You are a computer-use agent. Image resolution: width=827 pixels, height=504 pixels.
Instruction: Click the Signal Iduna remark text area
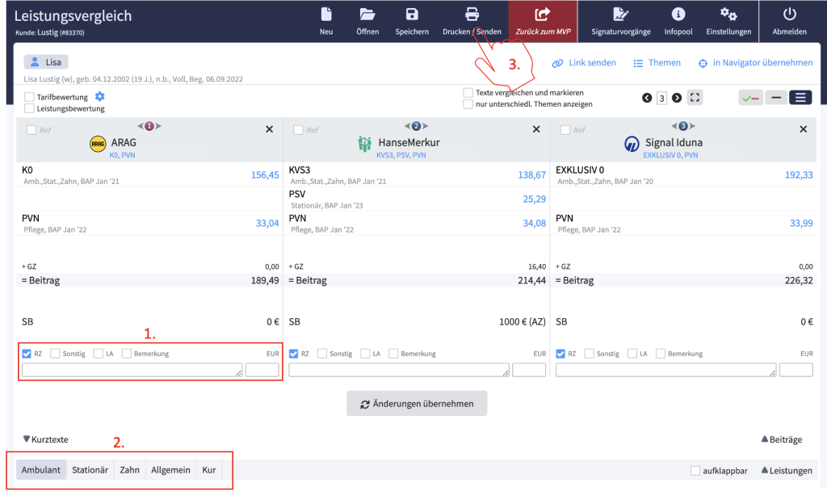tap(665, 370)
